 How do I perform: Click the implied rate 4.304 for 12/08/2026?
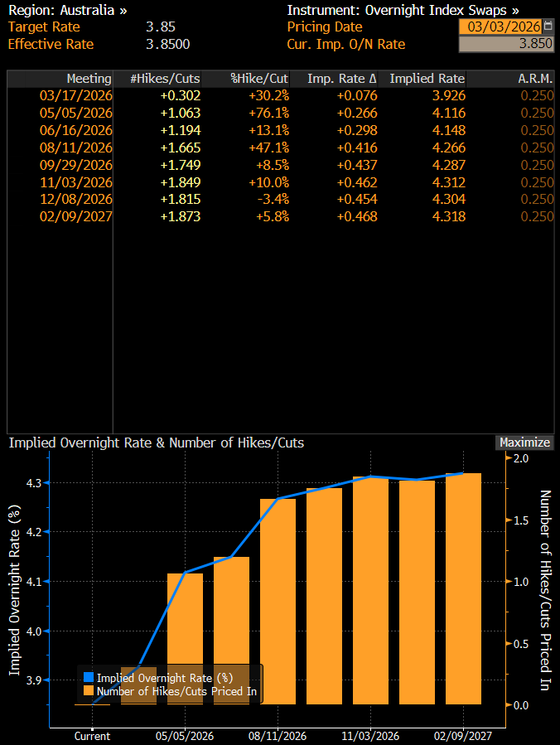tap(447, 199)
